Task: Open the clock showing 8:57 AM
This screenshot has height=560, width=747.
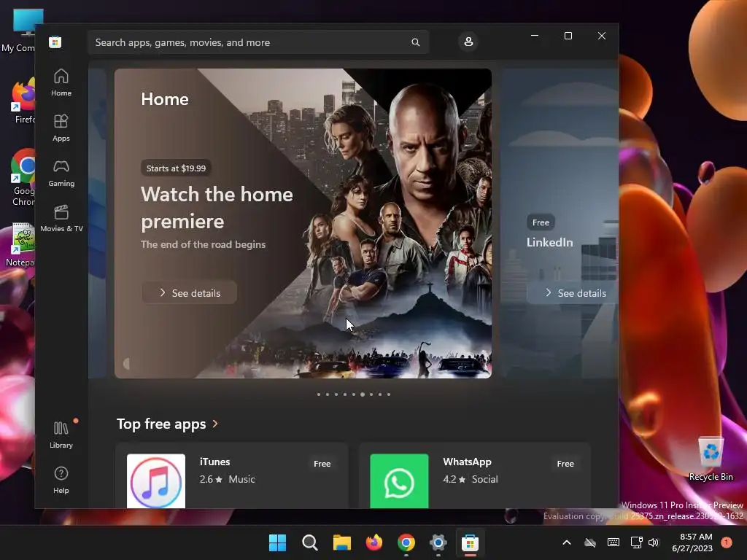Action: coord(692,542)
